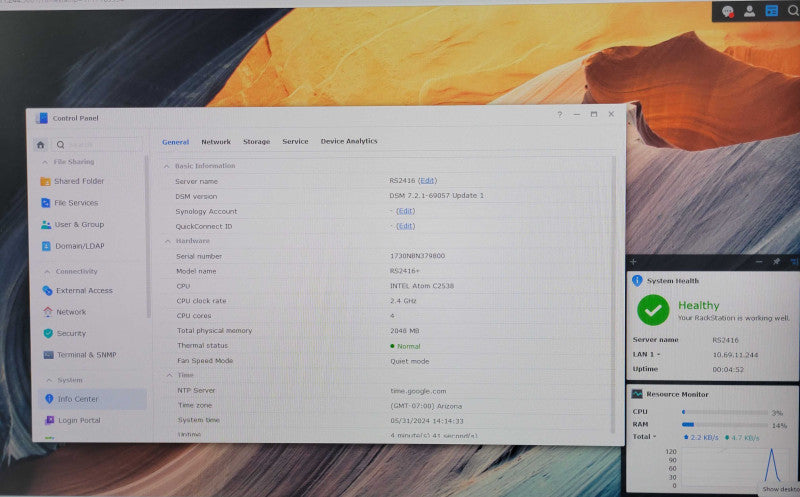Edit the Synology Account

pyautogui.click(x=405, y=211)
